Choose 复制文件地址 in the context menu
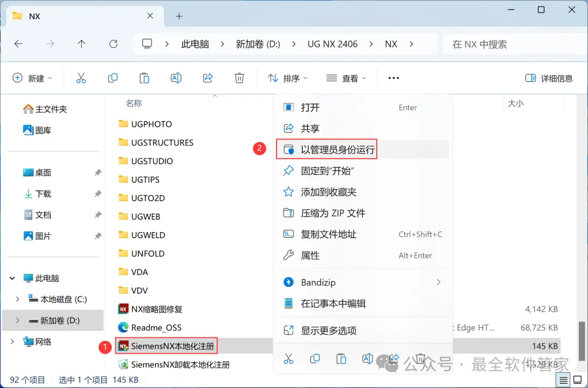 click(362, 234)
